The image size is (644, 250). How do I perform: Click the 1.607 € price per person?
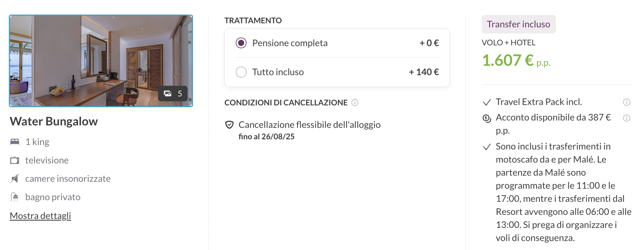click(x=508, y=60)
